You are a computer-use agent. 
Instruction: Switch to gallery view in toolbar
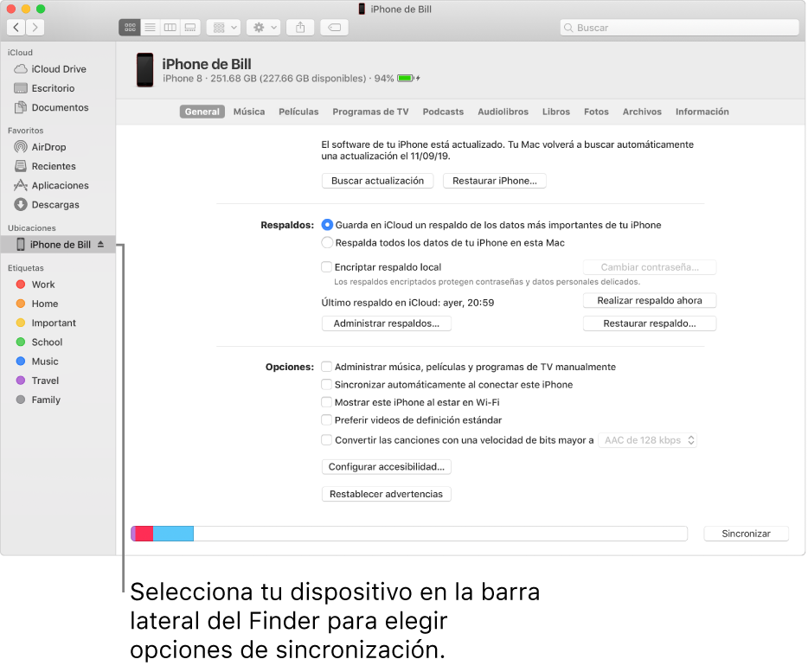point(190,28)
